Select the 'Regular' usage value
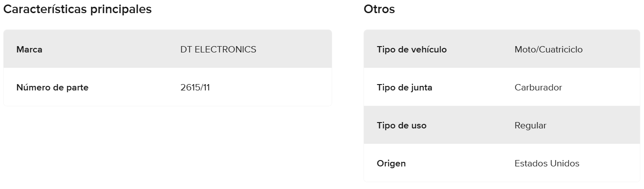Viewport: 644px width, 189px height. coord(530,125)
